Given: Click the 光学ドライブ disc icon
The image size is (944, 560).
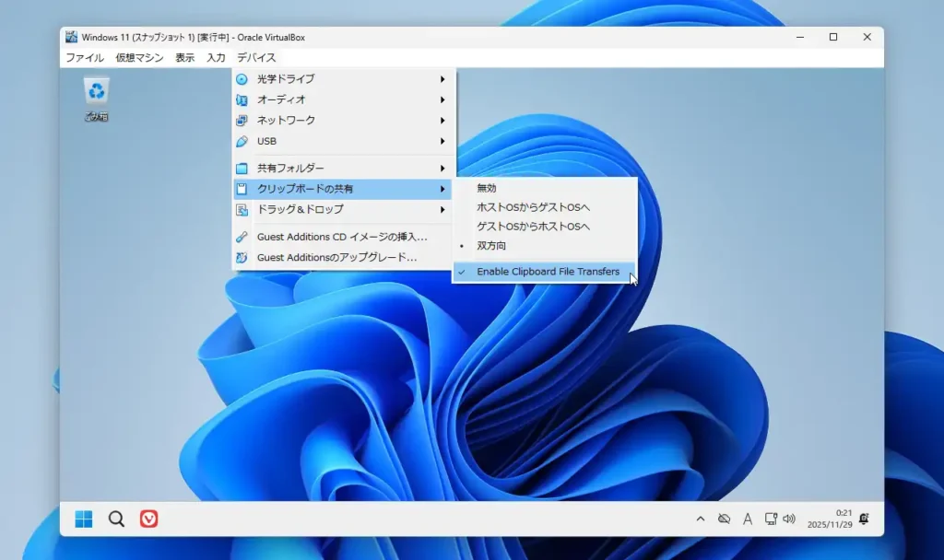Looking at the screenshot, I should 242,78.
